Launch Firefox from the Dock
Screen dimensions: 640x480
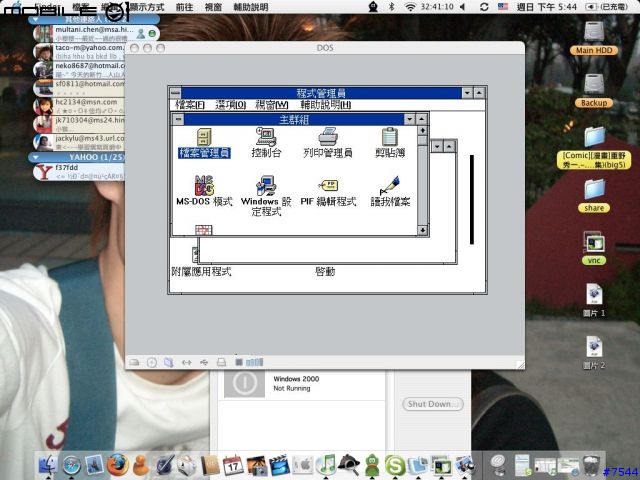118,465
